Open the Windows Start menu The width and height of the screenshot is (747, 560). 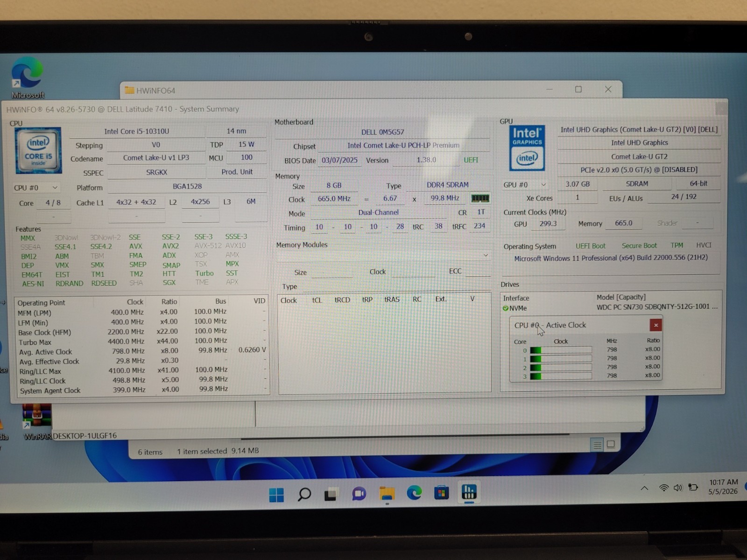276,494
